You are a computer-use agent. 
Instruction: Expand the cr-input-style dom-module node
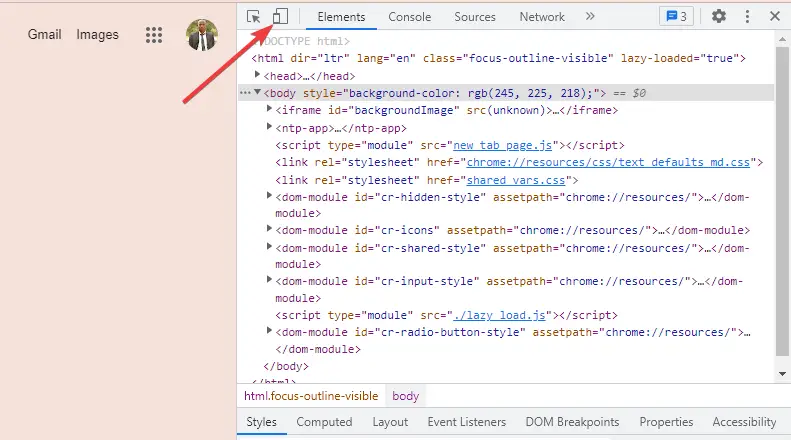pos(269,280)
